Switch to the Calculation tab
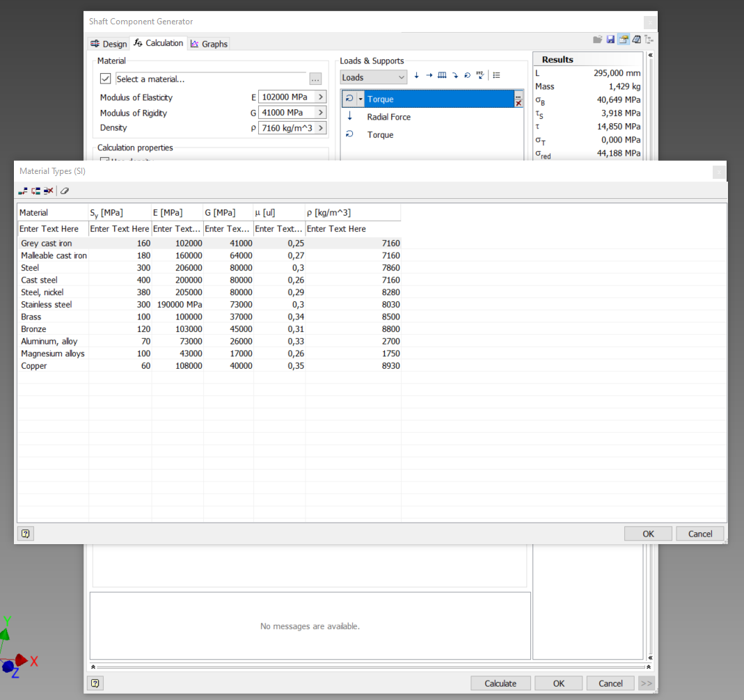This screenshot has height=700, width=744. [x=159, y=42]
